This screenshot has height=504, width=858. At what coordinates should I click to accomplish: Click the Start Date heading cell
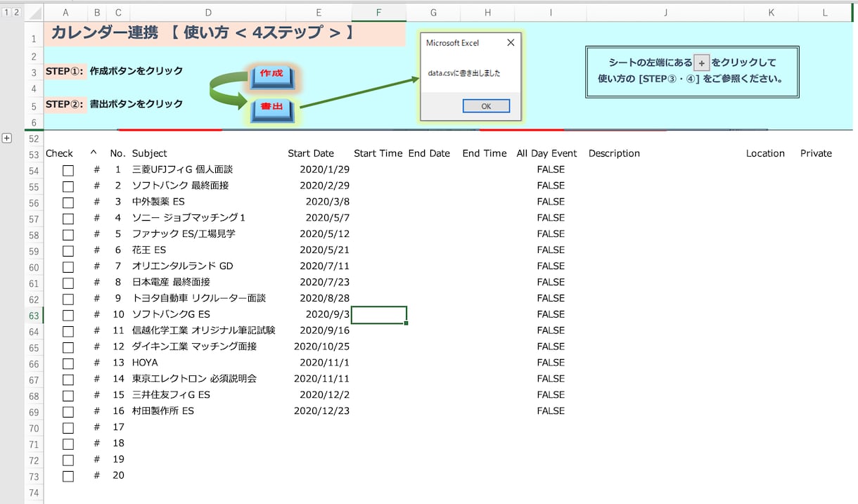319,153
